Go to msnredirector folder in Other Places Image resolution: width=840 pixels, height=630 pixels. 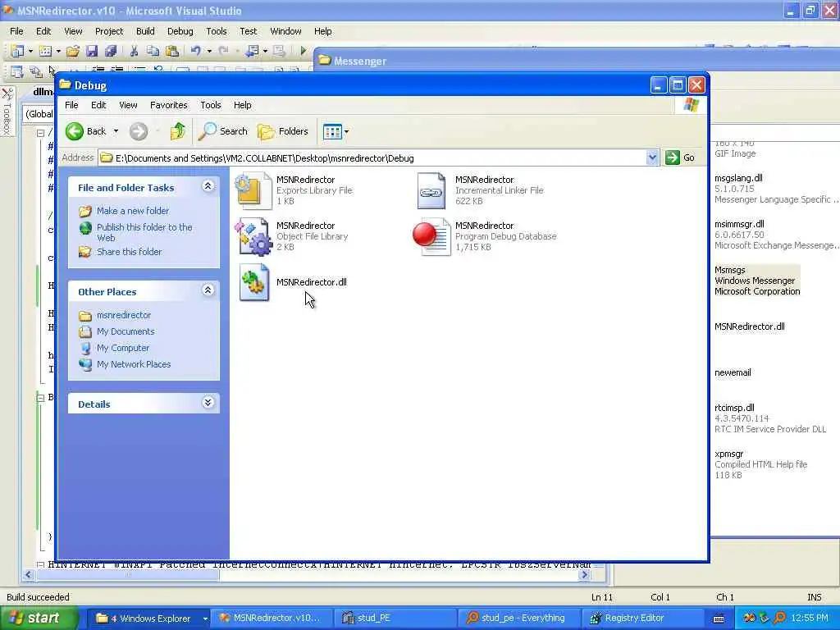click(x=124, y=315)
